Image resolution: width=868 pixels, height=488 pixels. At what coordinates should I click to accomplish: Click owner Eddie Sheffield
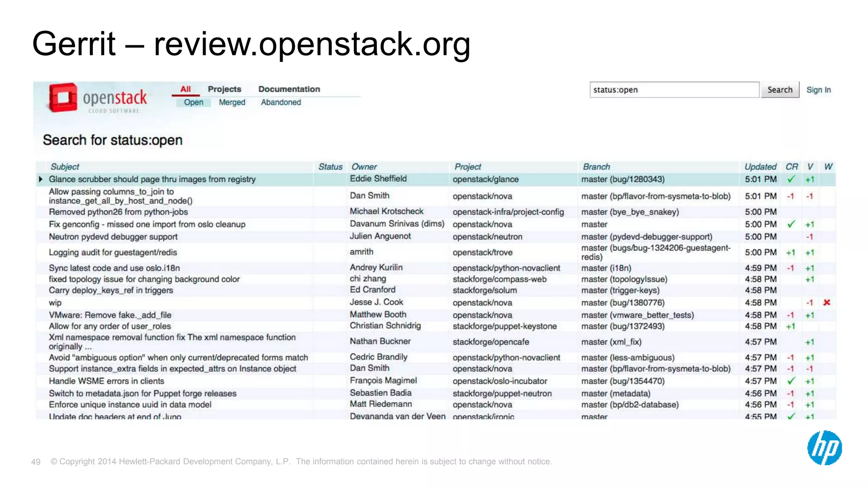point(378,178)
